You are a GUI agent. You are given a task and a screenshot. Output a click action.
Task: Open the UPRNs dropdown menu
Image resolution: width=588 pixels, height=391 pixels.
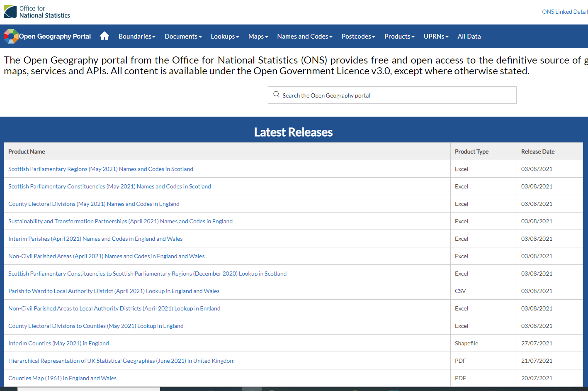pos(436,37)
